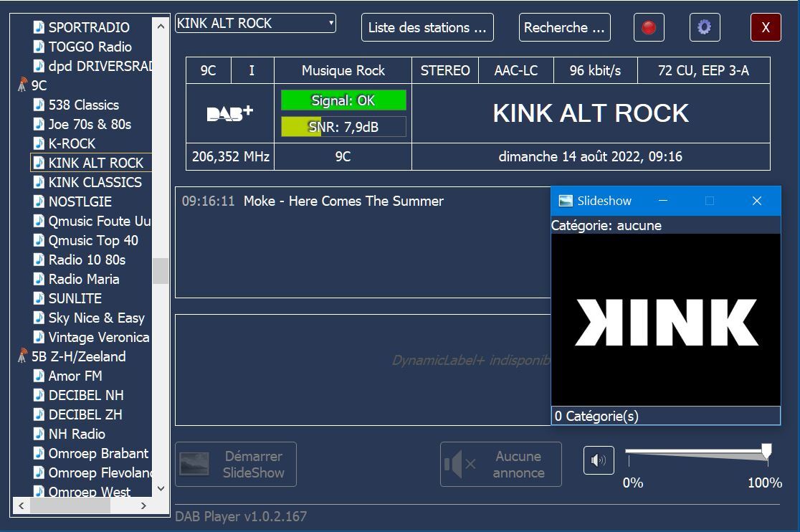Click the 96 kbit/s bitrate cell
The height and width of the screenshot is (532, 800).
click(x=596, y=70)
